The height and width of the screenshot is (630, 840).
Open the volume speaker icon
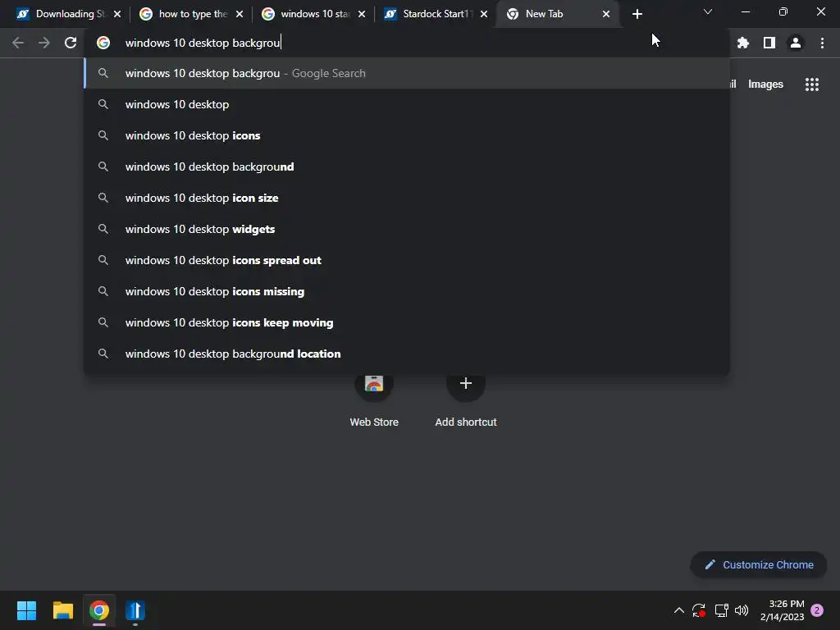pyautogui.click(x=742, y=610)
